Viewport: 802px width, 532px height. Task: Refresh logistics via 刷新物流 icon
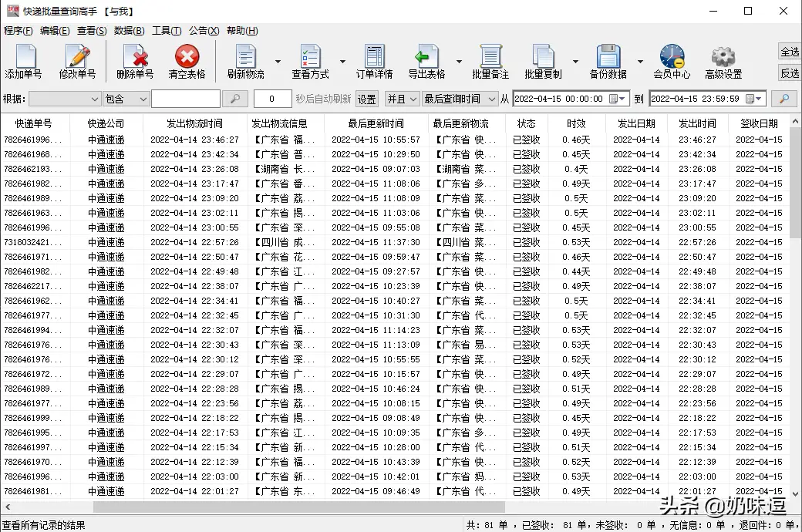click(246, 62)
